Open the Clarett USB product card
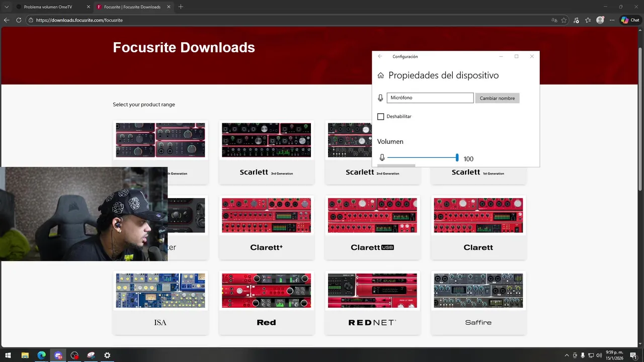 click(372, 227)
